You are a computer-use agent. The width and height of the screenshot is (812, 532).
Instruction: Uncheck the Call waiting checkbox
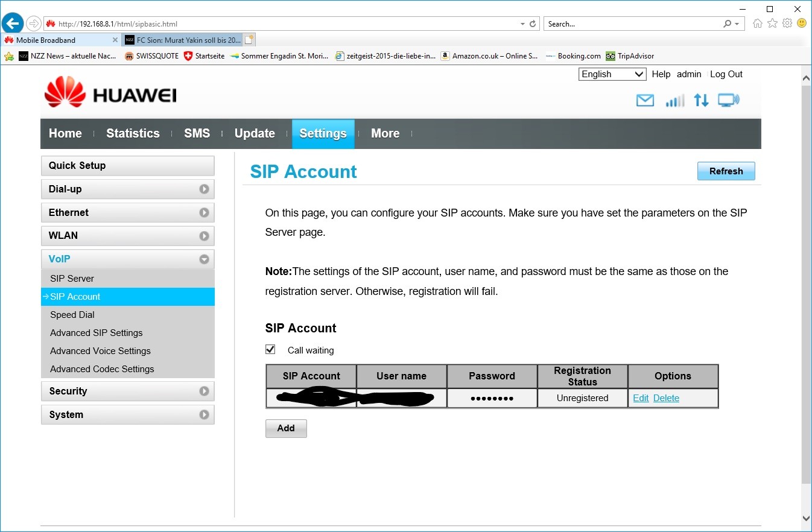[x=270, y=350]
